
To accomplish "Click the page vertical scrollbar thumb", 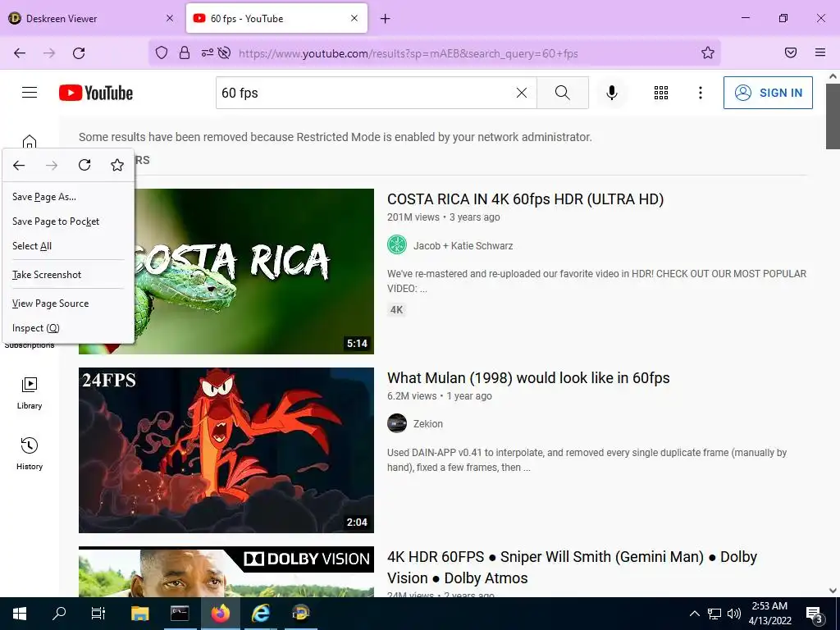I will click(x=833, y=116).
